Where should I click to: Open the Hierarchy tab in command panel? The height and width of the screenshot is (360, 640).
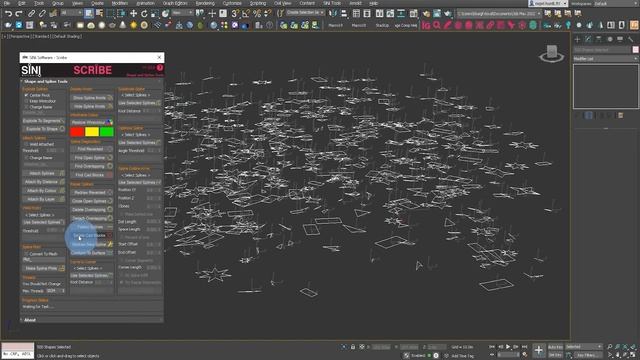599,39
